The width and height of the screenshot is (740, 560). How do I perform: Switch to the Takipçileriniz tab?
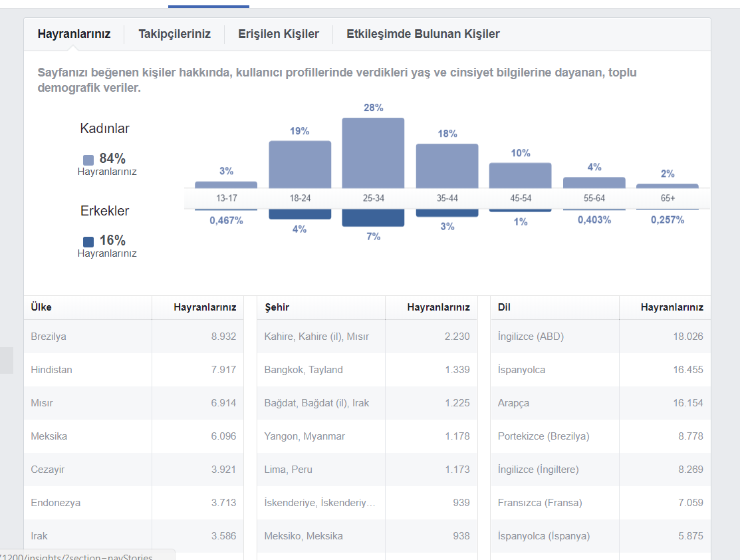tap(174, 34)
